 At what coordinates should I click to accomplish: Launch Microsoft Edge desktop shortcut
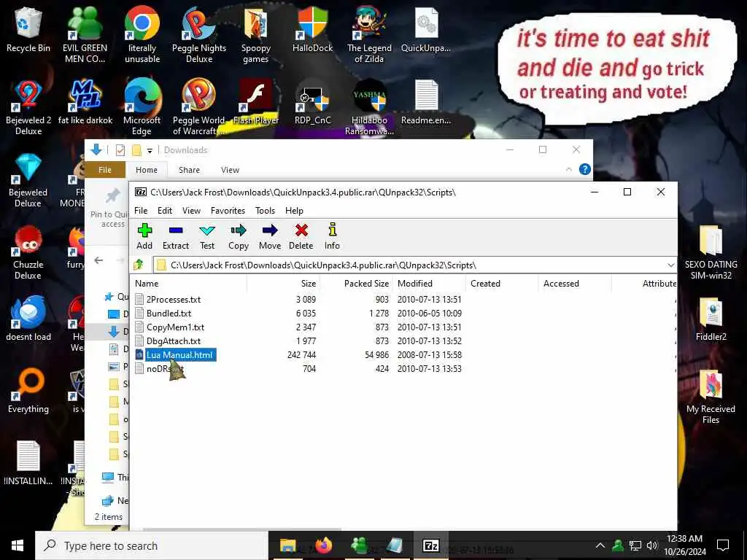pyautogui.click(x=142, y=107)
